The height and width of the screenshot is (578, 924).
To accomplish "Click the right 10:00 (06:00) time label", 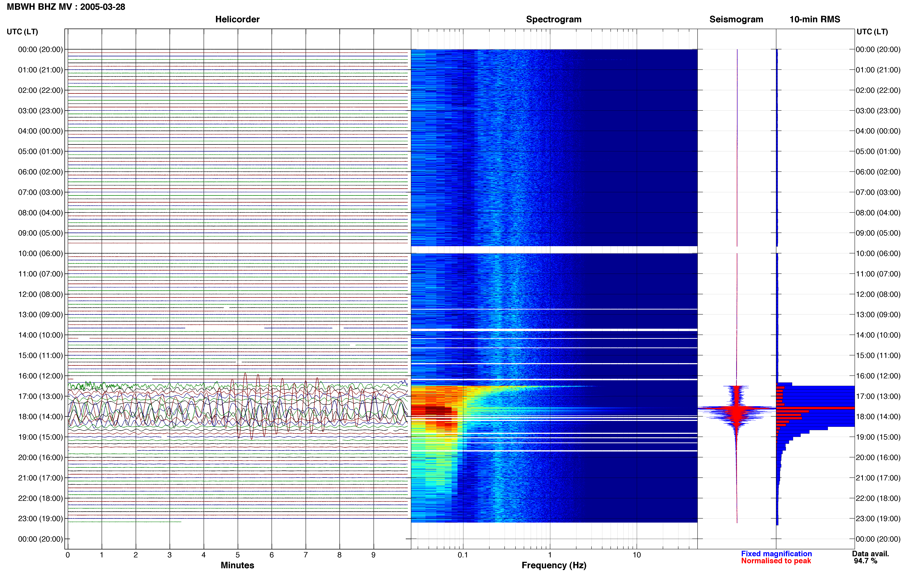I will [878, 253].
